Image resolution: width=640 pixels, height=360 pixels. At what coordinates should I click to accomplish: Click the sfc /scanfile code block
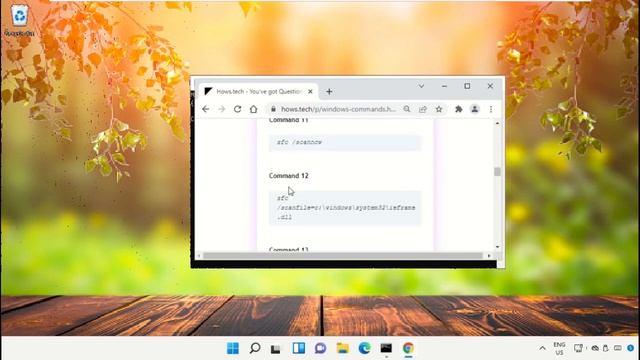[345, 208]
